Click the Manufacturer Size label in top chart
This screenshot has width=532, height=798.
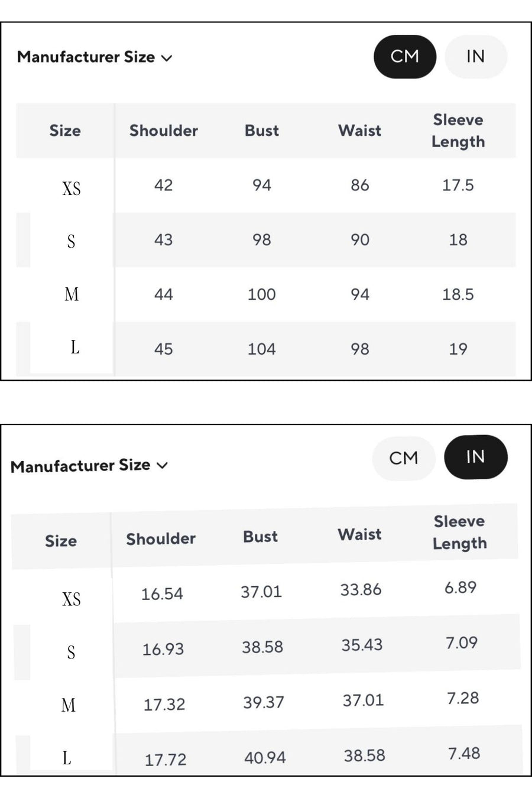coord(87,57)
